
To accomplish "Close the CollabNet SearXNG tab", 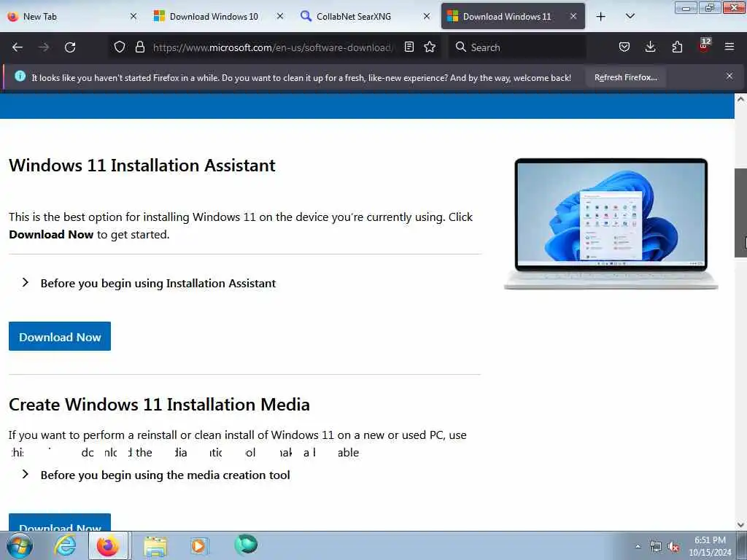I will pos(427,16).
